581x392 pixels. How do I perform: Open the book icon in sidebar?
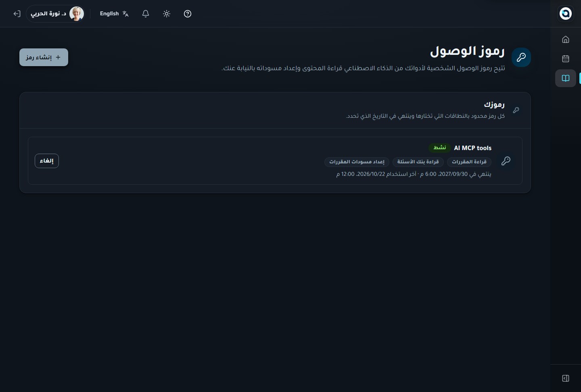pyautogui.click(x=566, y=78)
